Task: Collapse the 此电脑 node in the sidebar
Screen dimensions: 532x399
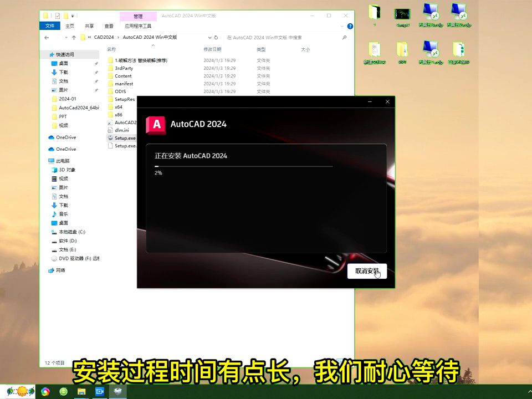Action: [47, 160]
